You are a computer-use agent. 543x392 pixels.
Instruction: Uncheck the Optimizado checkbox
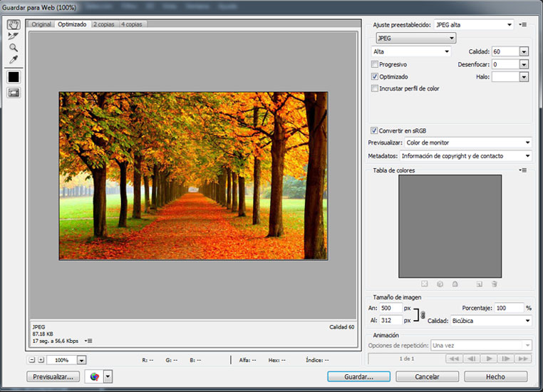click(x=374, y=76)
